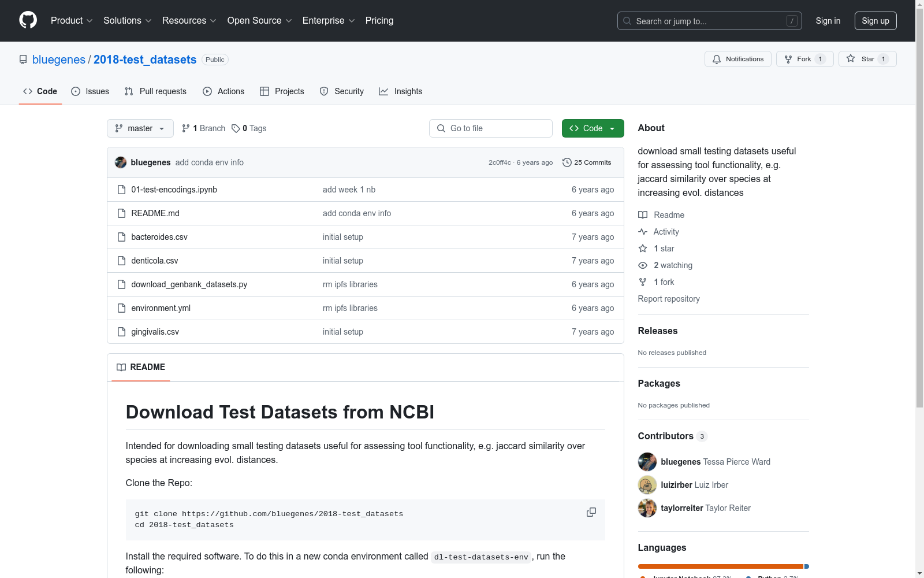Open the repository Activity page
Screen dimensions: 924x578
point(659,232)
